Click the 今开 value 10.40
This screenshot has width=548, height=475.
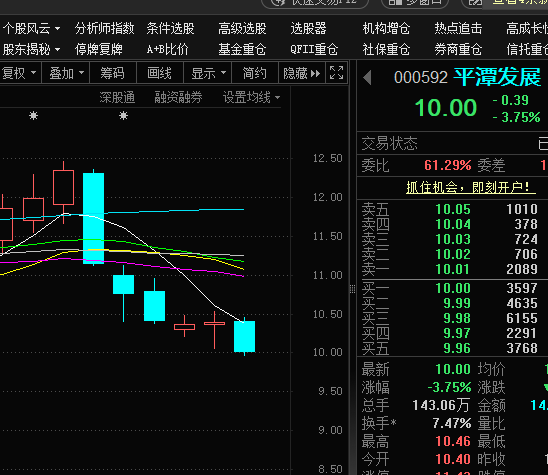(453, 459)
